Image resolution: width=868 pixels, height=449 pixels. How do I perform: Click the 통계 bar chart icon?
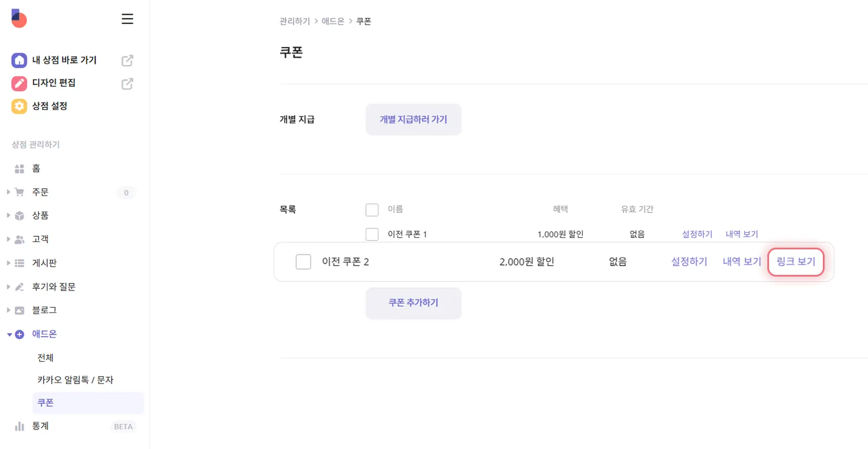click(20, 426)
